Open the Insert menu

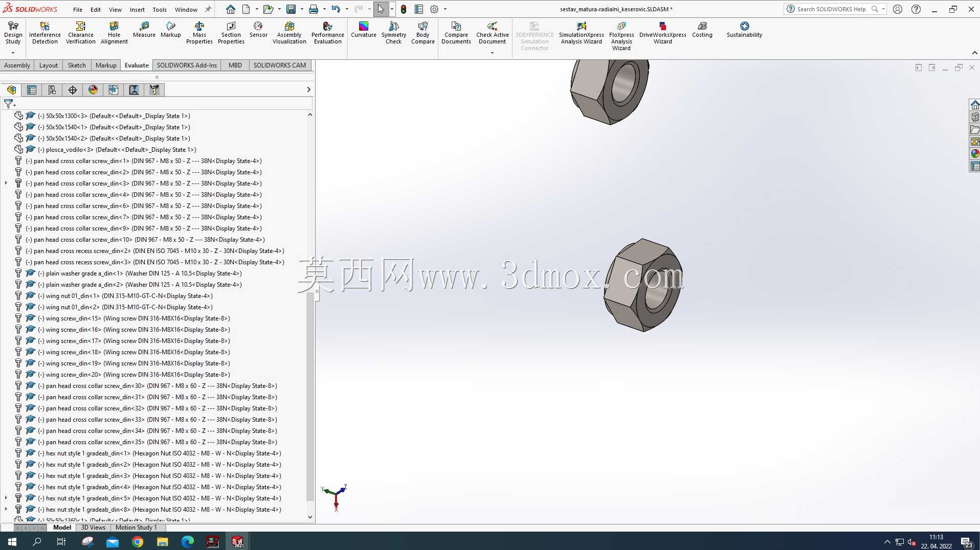137,9
